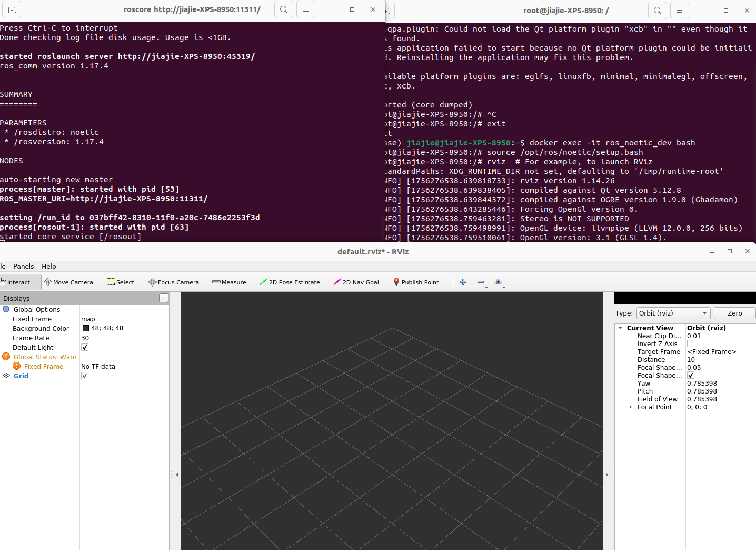756x550 pixels.
Task: Enable the Invert Z Axis checkbox
Action: 691,343
